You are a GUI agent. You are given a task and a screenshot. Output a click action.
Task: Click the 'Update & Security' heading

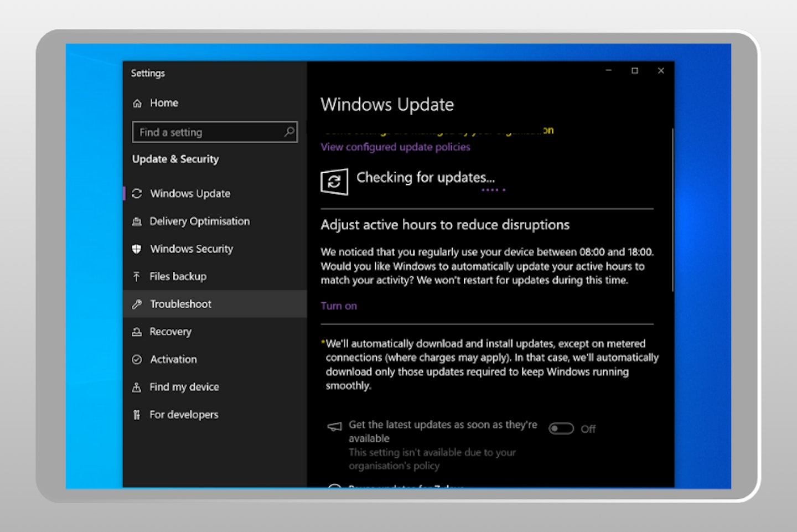point(175,159)
